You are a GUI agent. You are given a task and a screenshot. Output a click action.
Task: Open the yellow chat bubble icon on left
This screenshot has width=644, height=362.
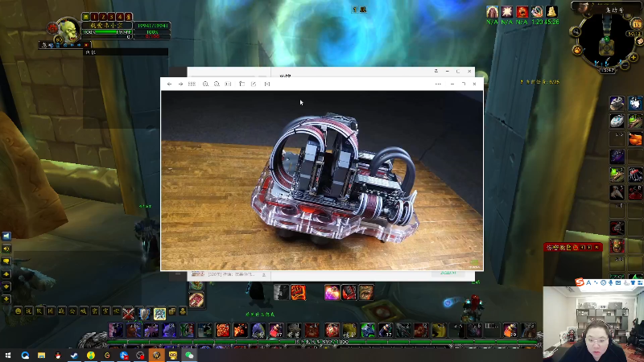coord(6,261)
